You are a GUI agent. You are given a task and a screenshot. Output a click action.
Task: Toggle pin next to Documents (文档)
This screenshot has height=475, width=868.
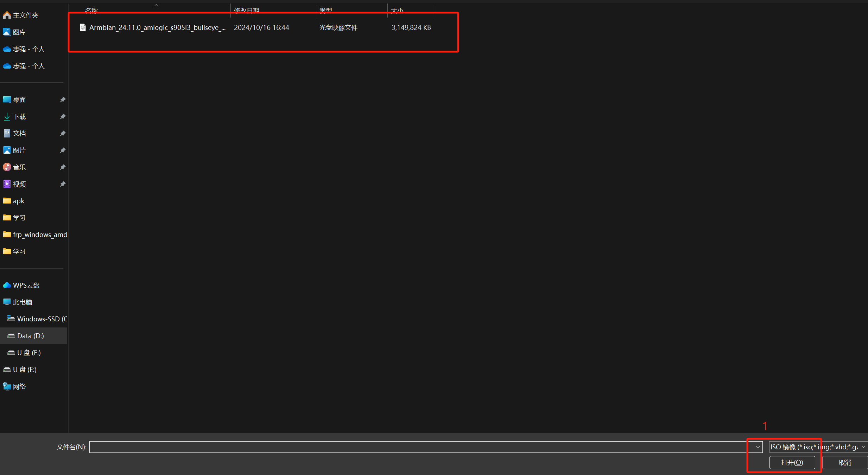coord(63,133)
